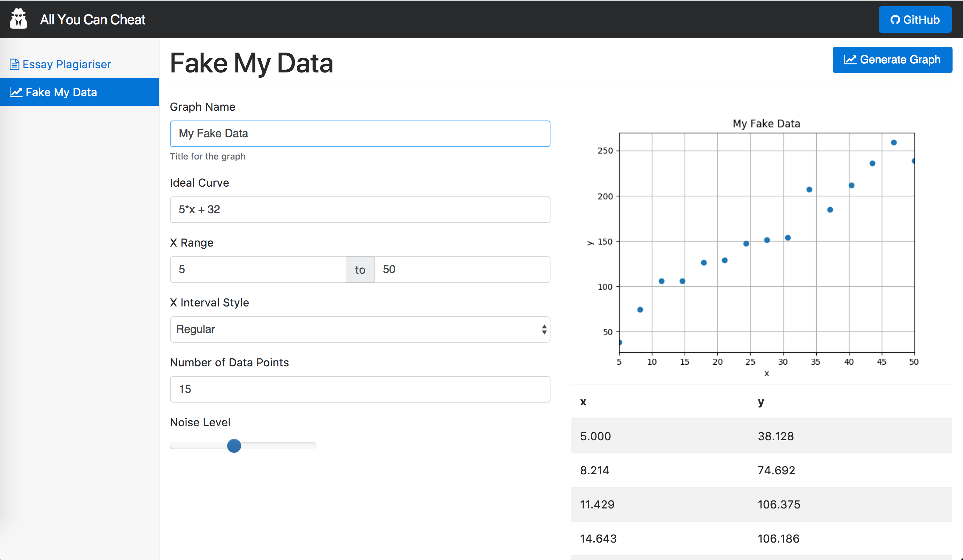Open the X Interval Style dropdown arrows
The image size is (963, 560).
point(544,329)
